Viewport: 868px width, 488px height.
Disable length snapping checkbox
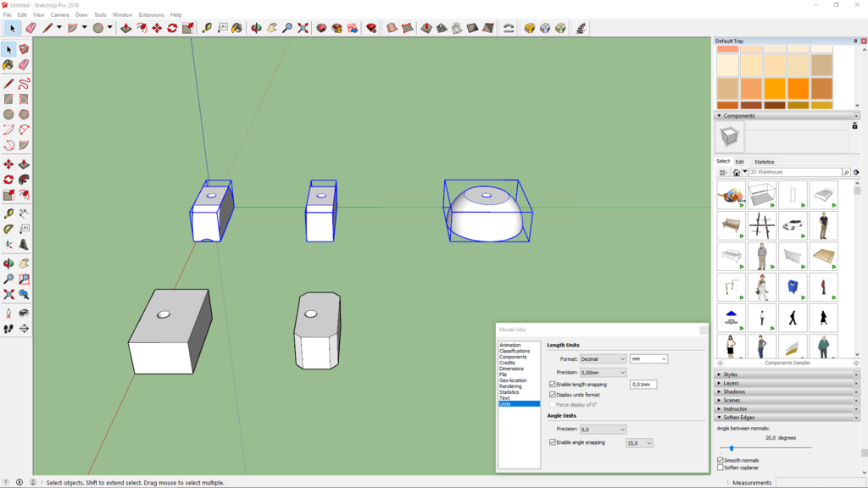point(553,385)
